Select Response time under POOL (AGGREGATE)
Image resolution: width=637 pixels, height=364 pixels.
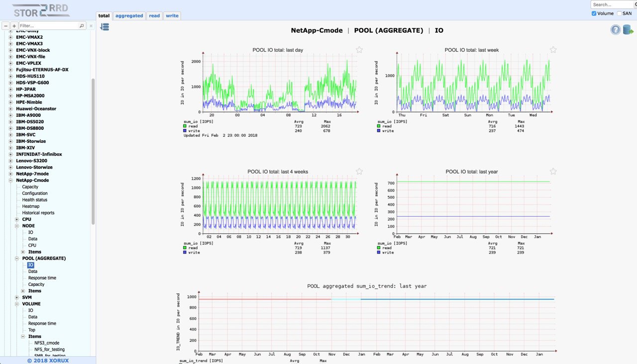42,278
